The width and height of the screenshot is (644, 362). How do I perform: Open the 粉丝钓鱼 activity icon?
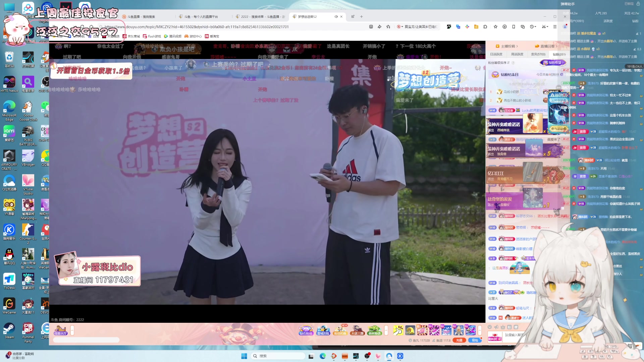click(340, 330)
